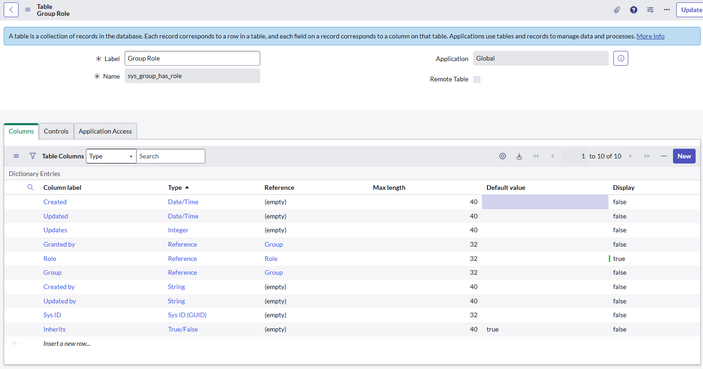
Task: Go to first page of list
Action: point(536,156)
